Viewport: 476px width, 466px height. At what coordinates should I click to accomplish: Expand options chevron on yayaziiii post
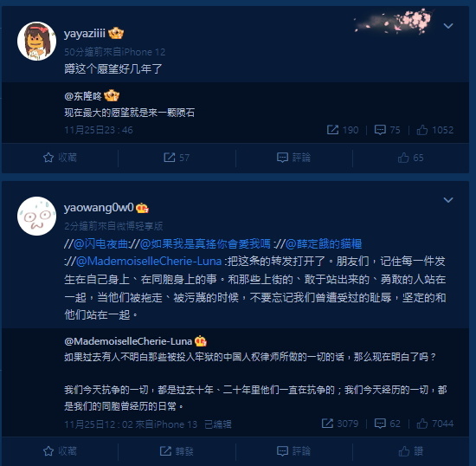(448, 26)
